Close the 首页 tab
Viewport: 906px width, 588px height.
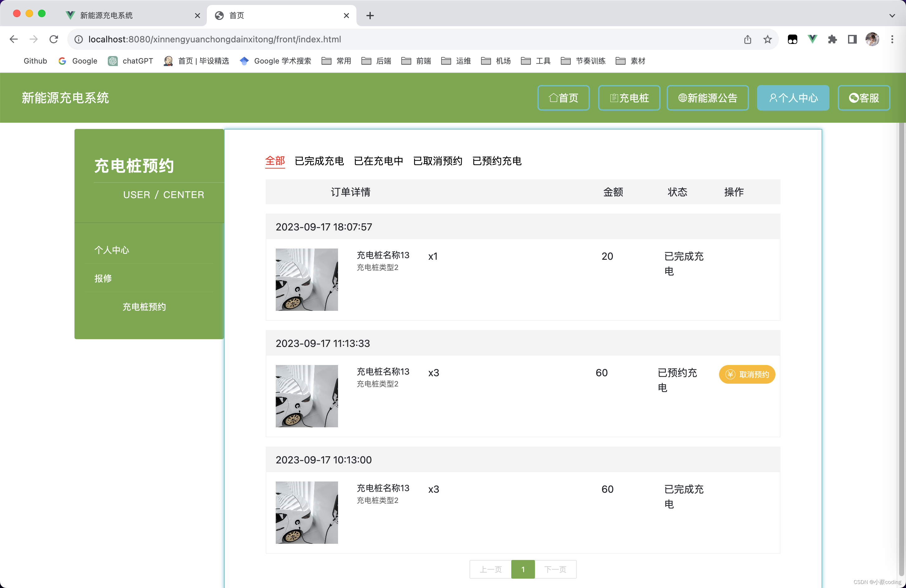tap(346, 16)
